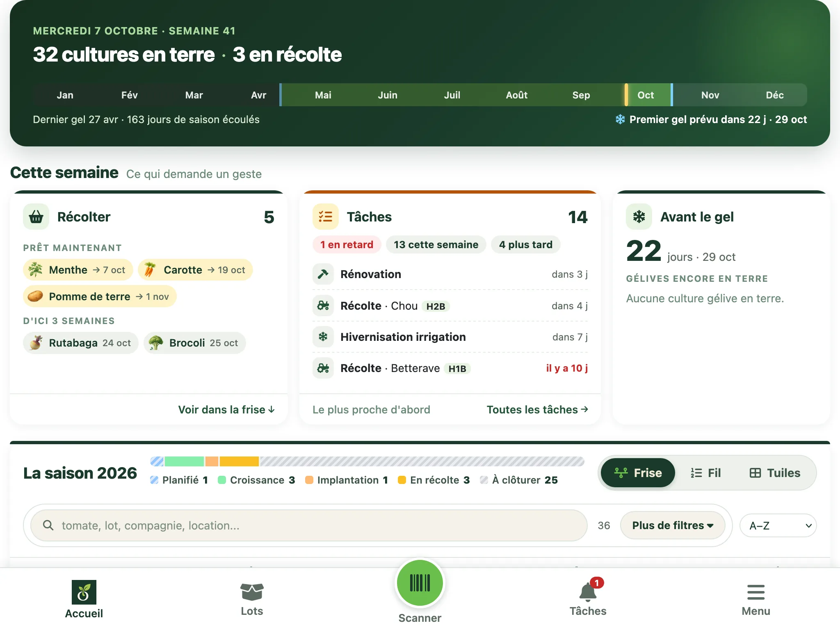Click tractor icon for Récolte Chou
The height and width of the screenshot is (630, 840).
[323, 306]
